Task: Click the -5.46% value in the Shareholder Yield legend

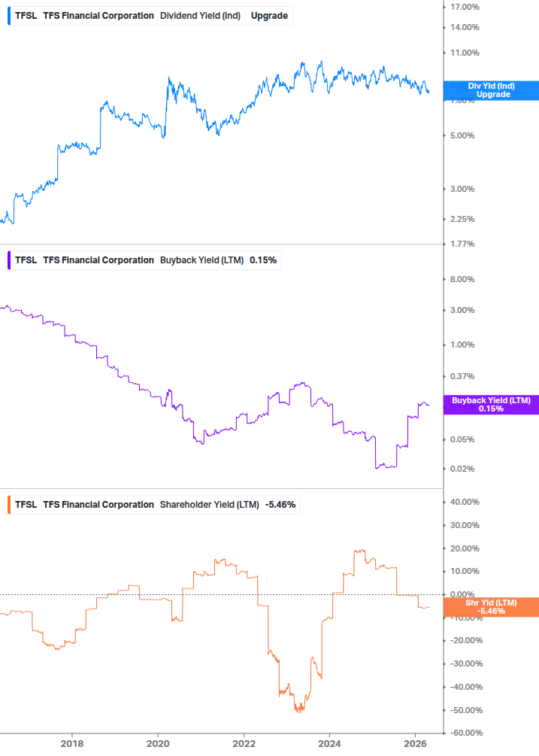Action: pos(280,505)
